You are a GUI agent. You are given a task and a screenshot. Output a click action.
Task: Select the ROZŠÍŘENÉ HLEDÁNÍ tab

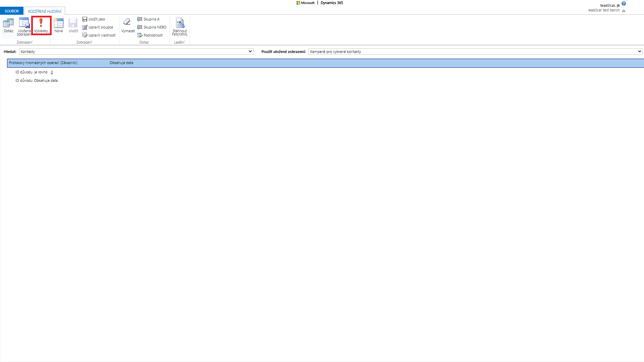pyautogui.click(x=45, y=11)
